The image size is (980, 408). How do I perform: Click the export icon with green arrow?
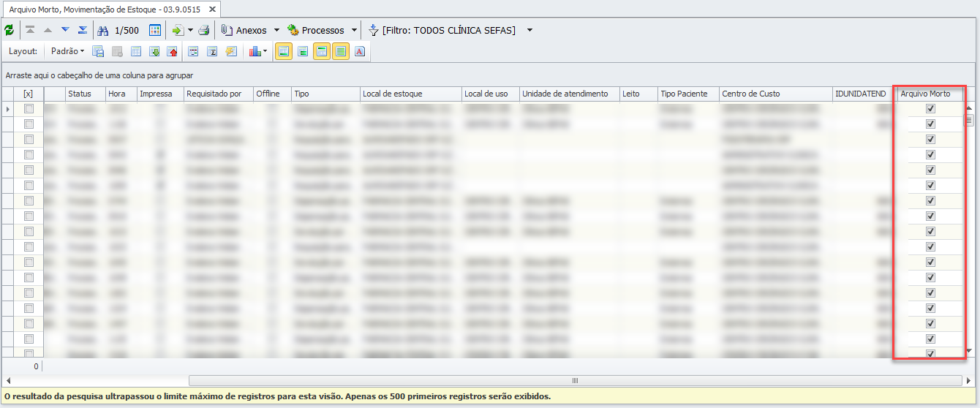point(178,31)
